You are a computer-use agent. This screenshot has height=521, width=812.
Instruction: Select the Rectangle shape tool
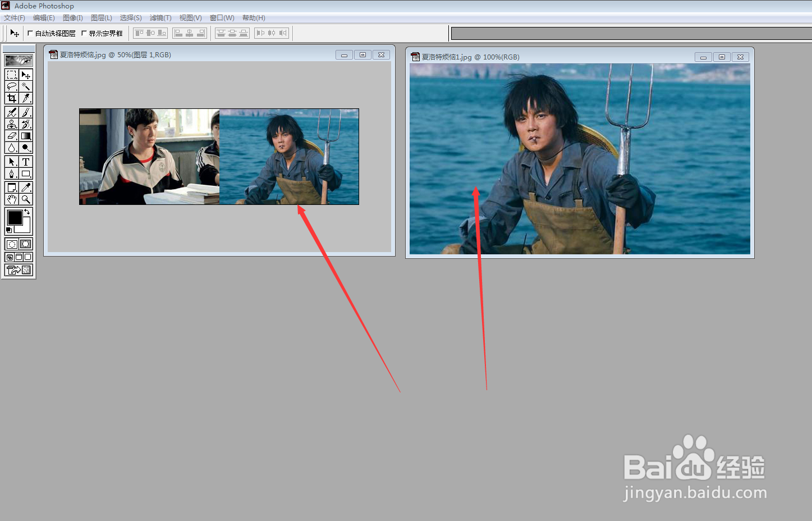[26, 173]
